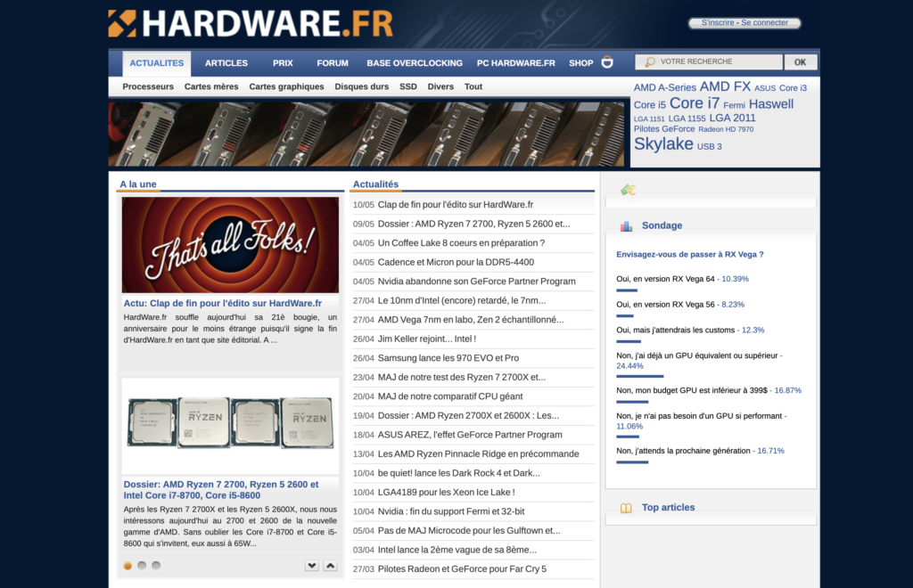Open the ACTUALITES tab
913x588 pixels.
[157, 63]
